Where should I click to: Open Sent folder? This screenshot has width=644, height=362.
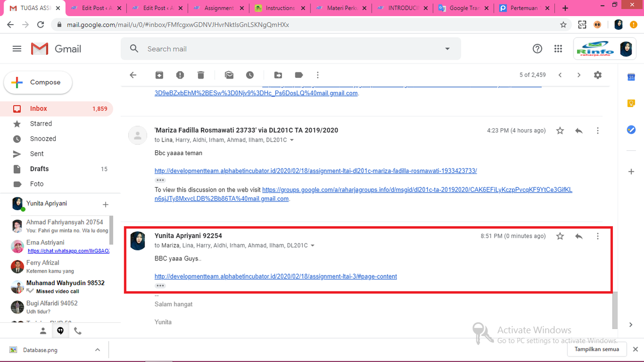[x=56, y=154]
